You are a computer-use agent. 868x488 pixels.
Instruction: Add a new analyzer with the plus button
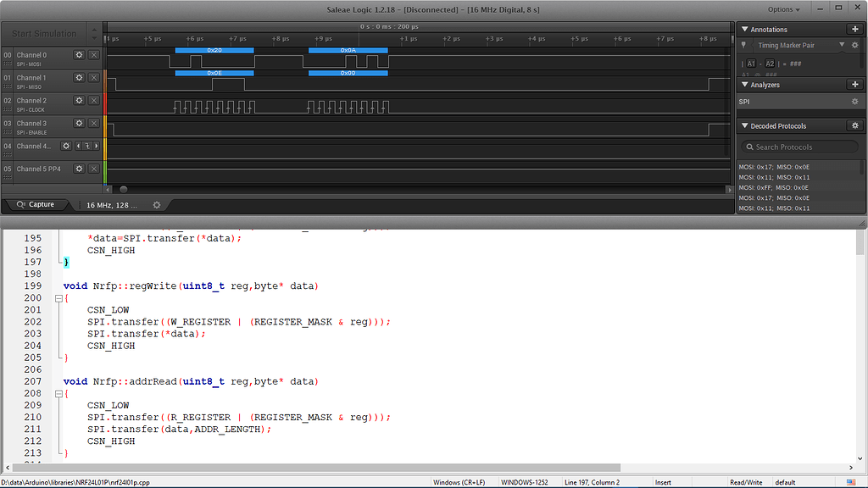point(855,84)
